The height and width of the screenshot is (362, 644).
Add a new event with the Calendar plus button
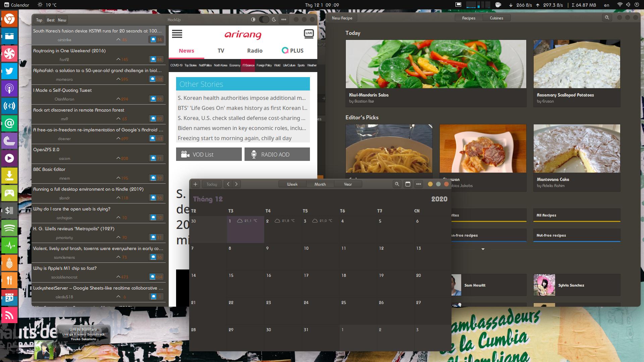coord(195,184)
